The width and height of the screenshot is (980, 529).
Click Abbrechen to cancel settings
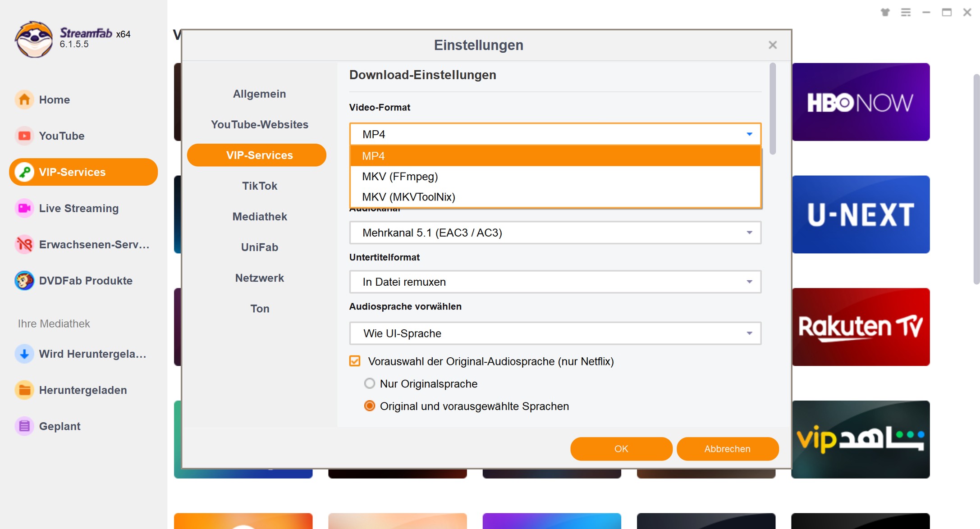tap(728, 449)
